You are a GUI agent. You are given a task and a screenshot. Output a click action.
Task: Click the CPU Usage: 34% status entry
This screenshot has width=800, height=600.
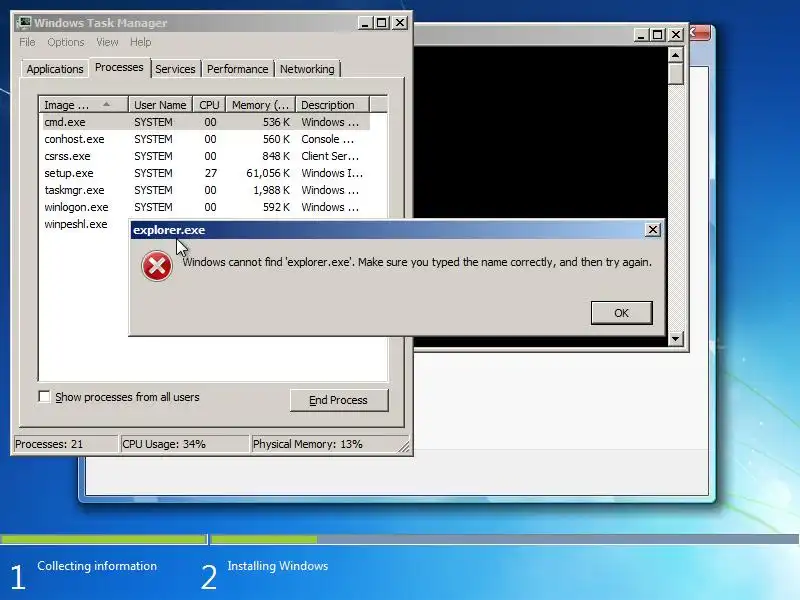point(184,444)
